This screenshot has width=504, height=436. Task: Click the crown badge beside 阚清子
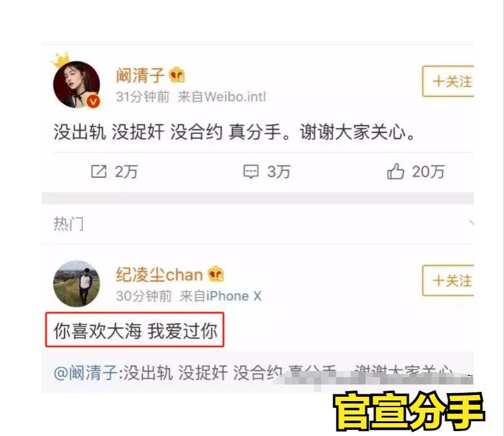tap(177, 75)
